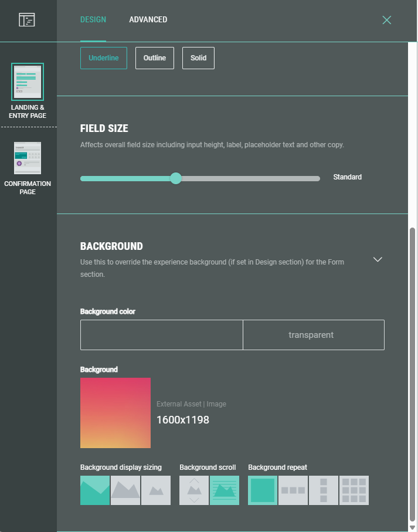418x532 pixels.
Task: Choose the Underline field style
Action: point(104,58)
